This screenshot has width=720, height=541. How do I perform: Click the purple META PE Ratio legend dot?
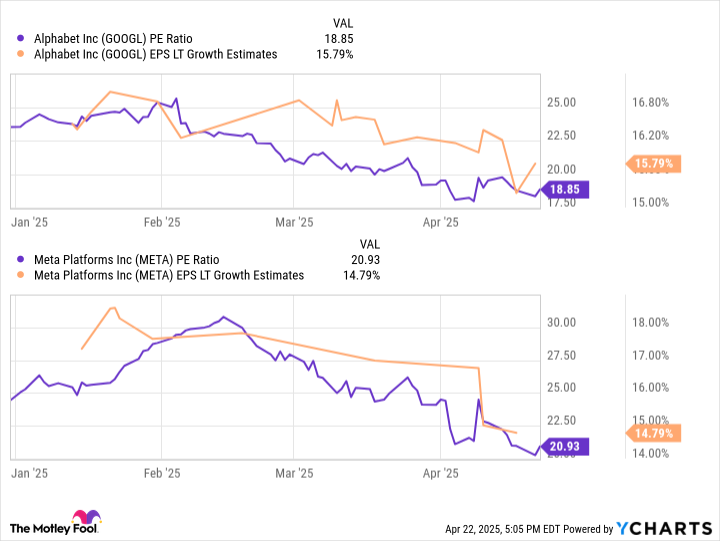tap(20, 259)
